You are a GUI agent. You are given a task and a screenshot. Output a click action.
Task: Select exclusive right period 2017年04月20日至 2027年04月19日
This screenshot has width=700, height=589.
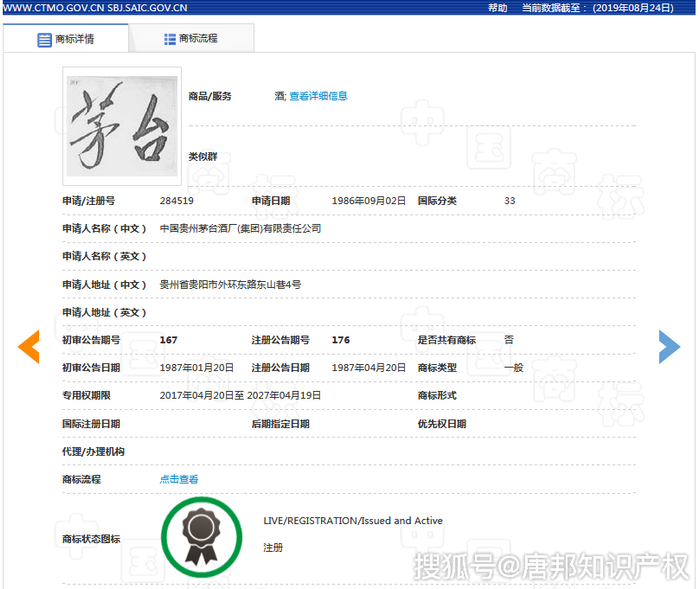pos(240,395)
